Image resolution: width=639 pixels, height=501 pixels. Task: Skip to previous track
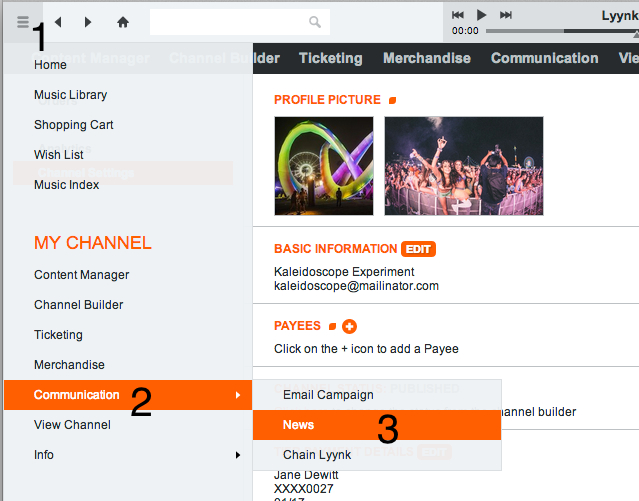pyautogui.click(x=458, y=15)
